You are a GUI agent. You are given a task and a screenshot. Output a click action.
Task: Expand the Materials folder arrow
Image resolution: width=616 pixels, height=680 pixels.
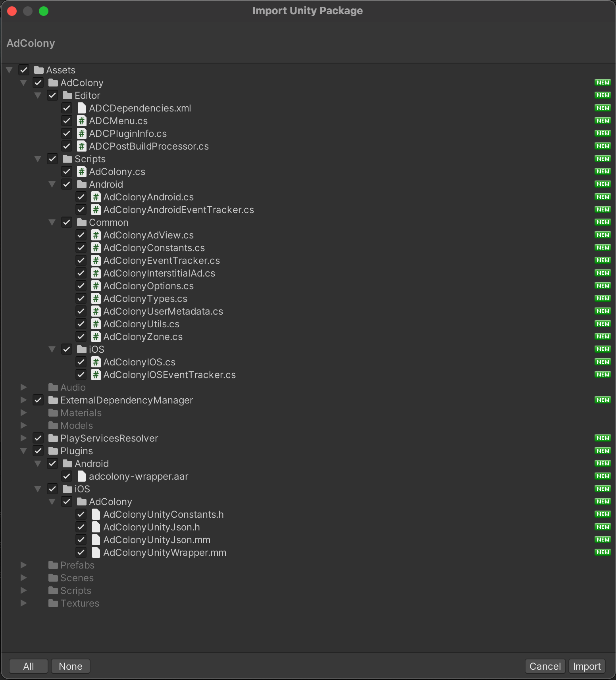coord(24,413)
